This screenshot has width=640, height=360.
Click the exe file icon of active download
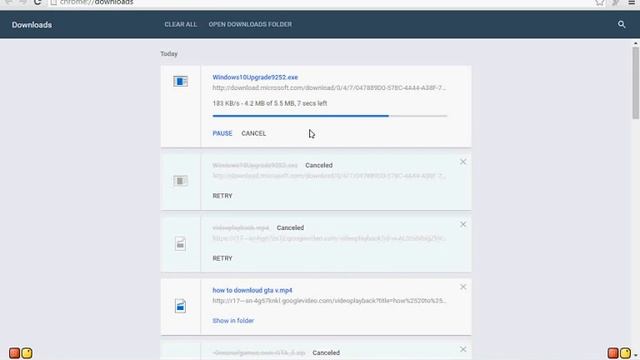pyautogui.click(x=180, y=81)
